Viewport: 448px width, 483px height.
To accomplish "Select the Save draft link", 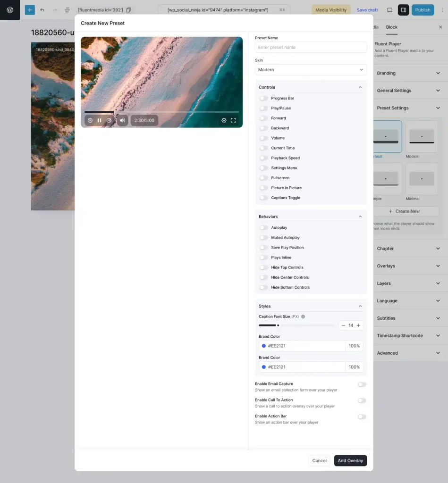I will click(367, 9).
